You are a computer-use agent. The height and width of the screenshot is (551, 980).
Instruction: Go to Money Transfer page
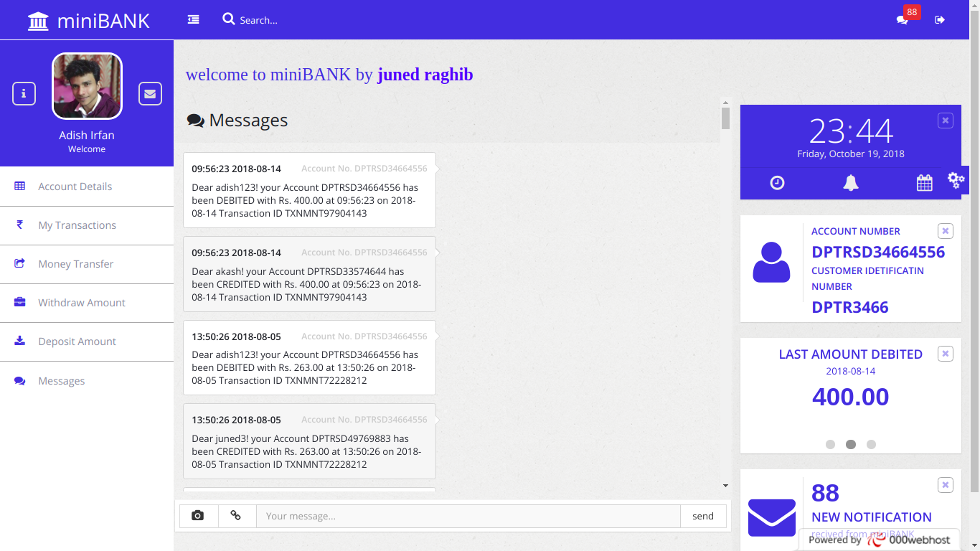tap(87, 264)
